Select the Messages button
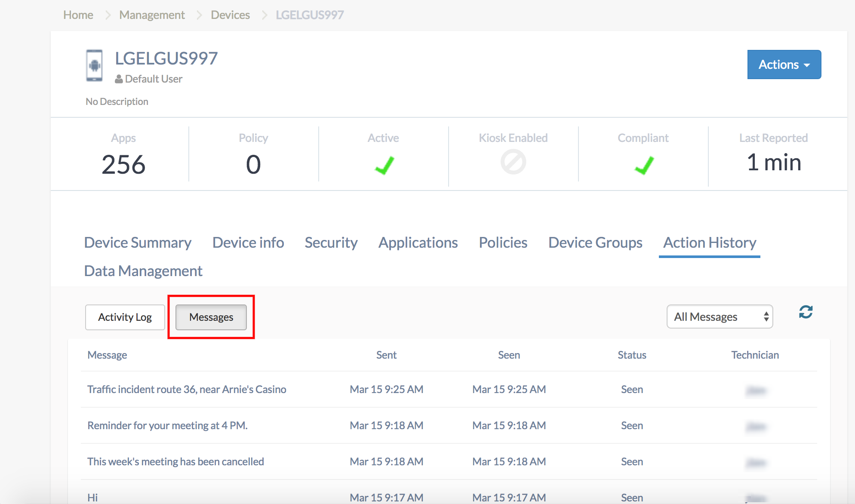The image size is (855, 504). [211, 317]
